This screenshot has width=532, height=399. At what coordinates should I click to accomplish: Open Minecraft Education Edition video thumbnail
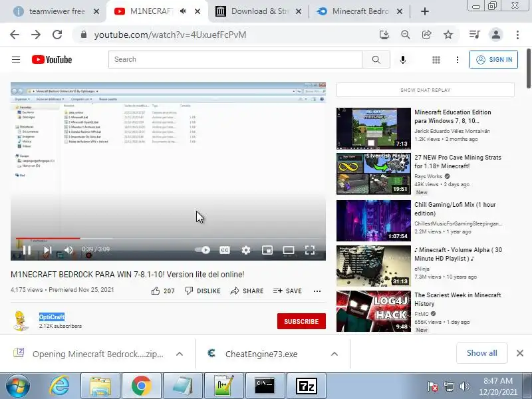pyautogui.click(x=374, y=128)
